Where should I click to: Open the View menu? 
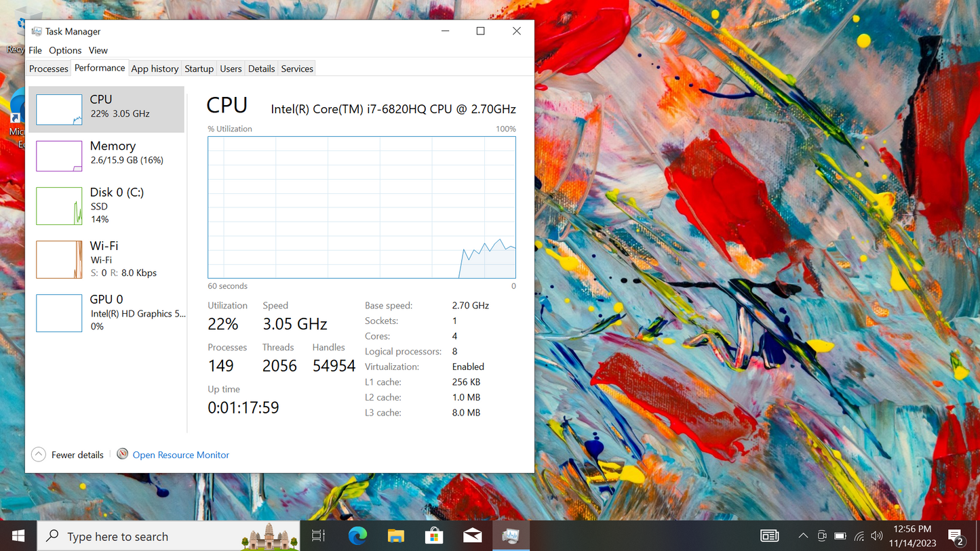[x=98, y=50]
